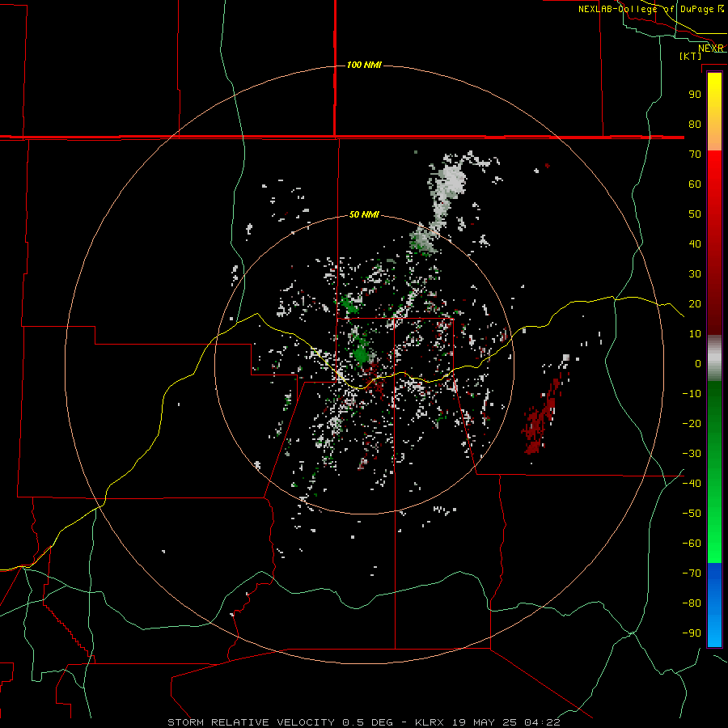
Task: Click the 0 value on velocity scale
Action: pos(698,363)
